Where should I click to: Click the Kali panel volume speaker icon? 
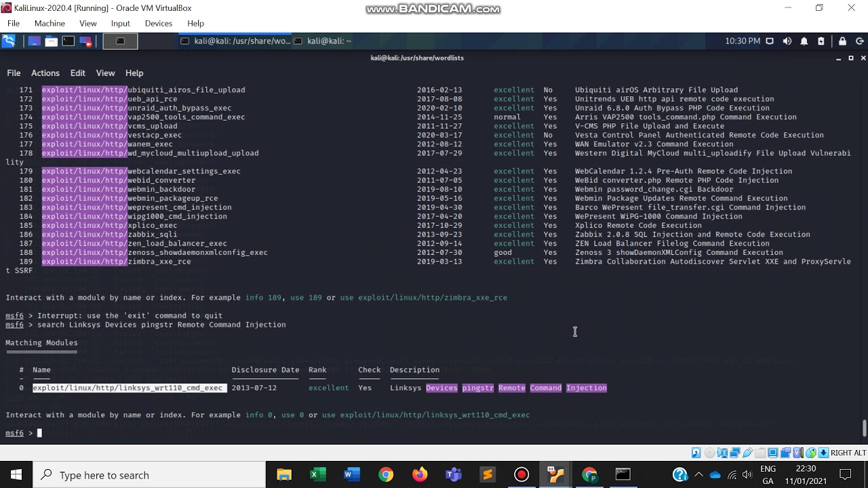787,41
